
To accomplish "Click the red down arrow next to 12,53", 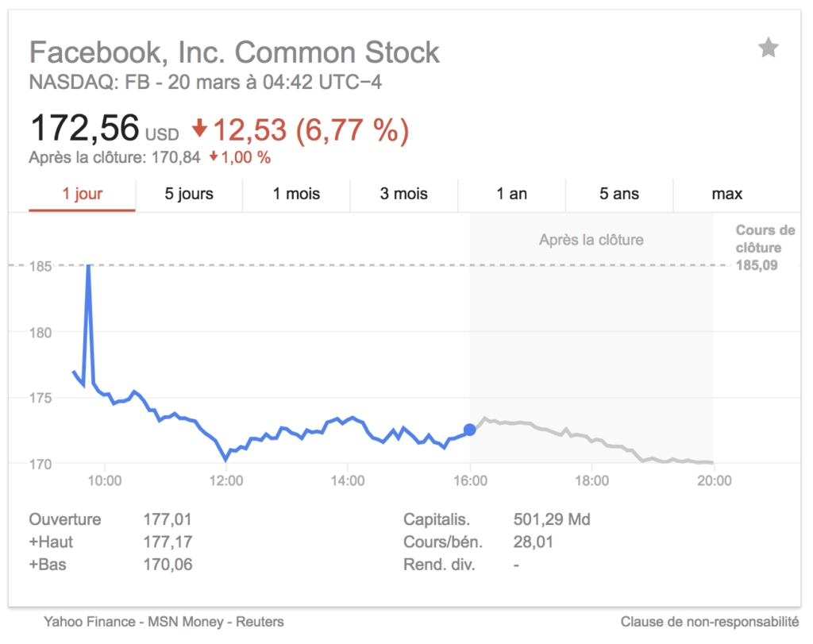I will click(x=199, y=128).
